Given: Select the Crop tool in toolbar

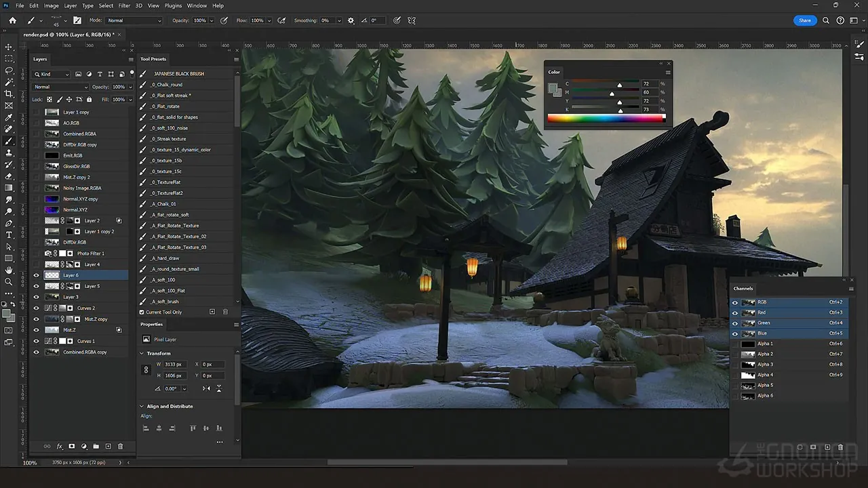Looking at the screenshot, I should (9, 94).
